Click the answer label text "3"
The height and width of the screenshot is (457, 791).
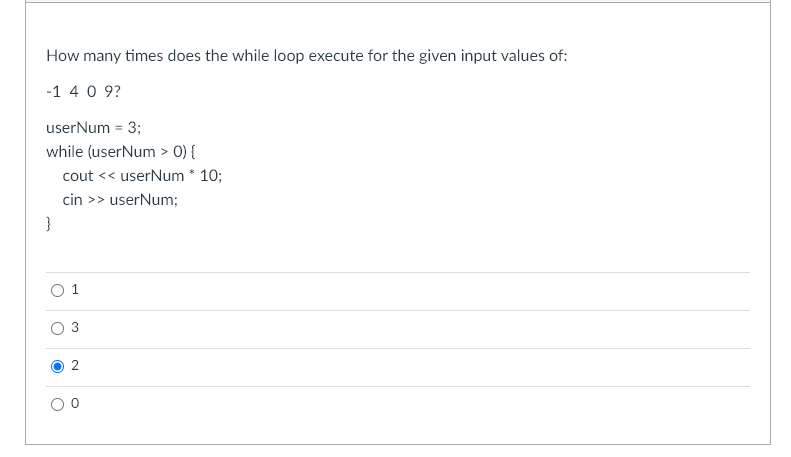click(x=76, y=329)
